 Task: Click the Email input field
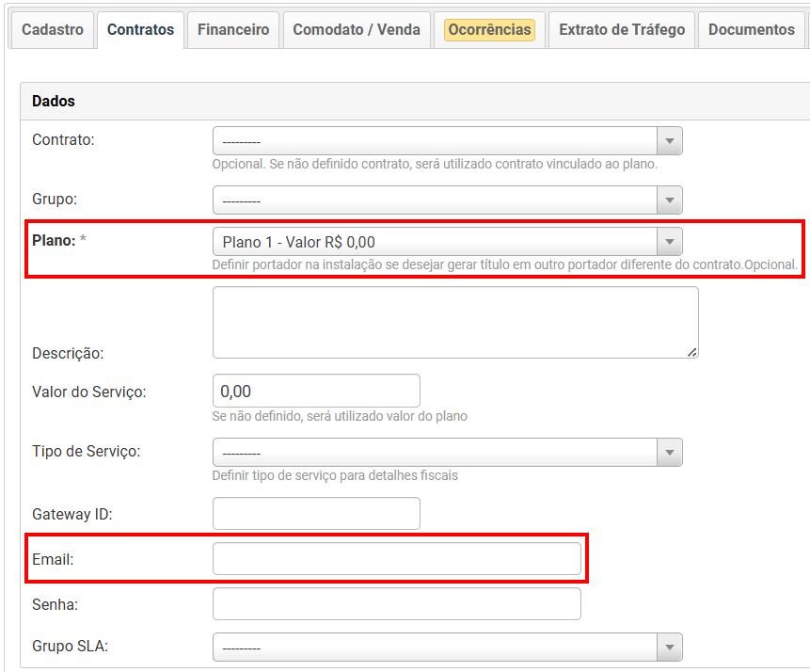tap(396, 559)
